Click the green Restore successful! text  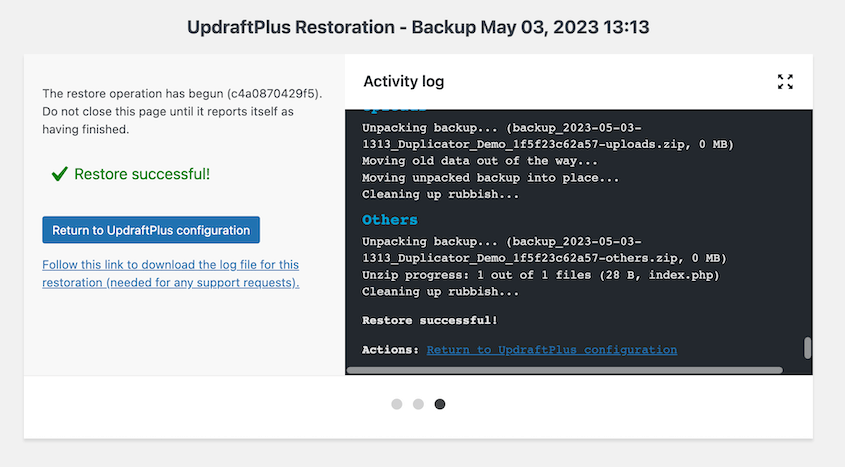tap(142, 174)
